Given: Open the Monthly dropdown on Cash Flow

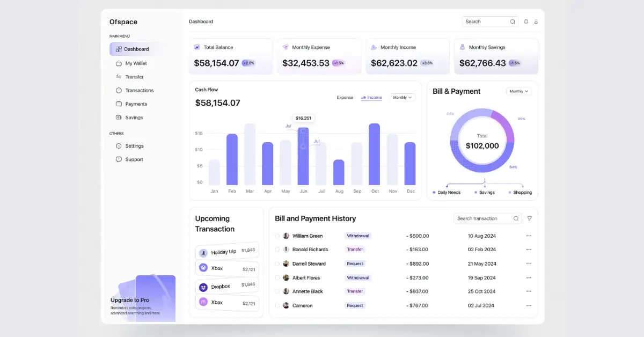Looking at the screenshot, I should [402, 98].
